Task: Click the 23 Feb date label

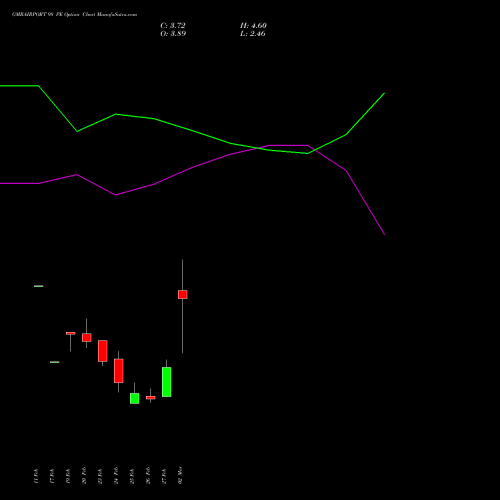Action: [100, 476]
